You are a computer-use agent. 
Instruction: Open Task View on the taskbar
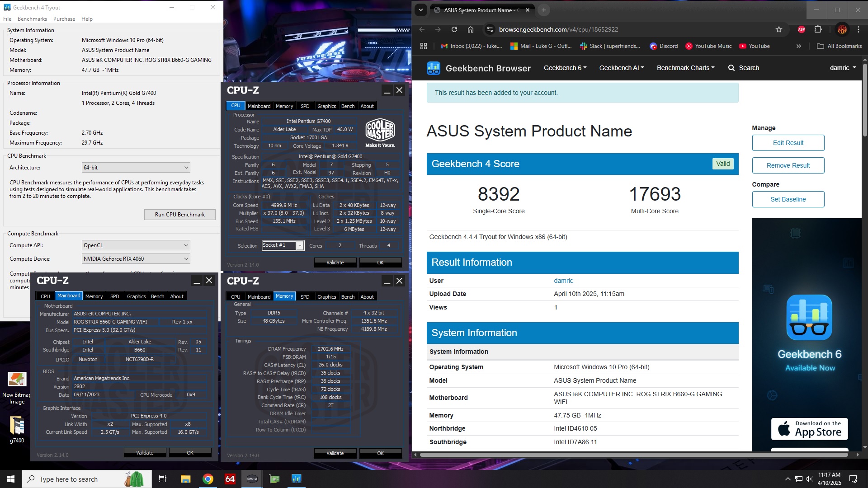pos(163,479)
